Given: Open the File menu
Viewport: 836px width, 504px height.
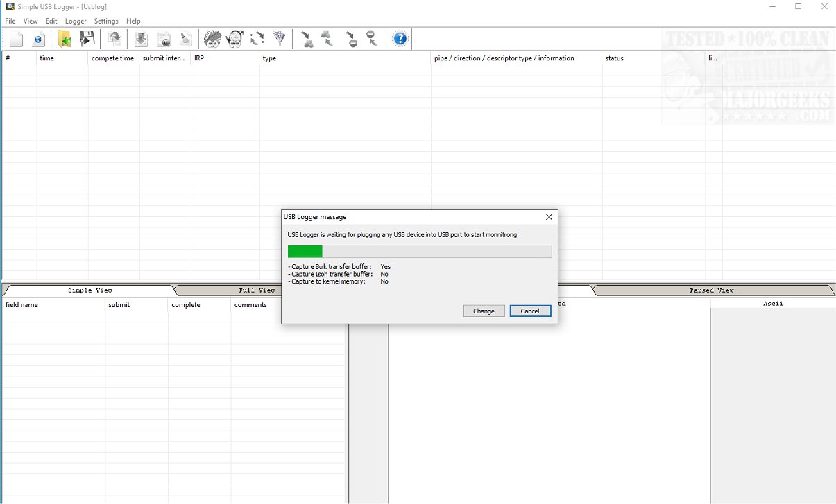Looking at the screenshot, I should (x=10, y=21).
